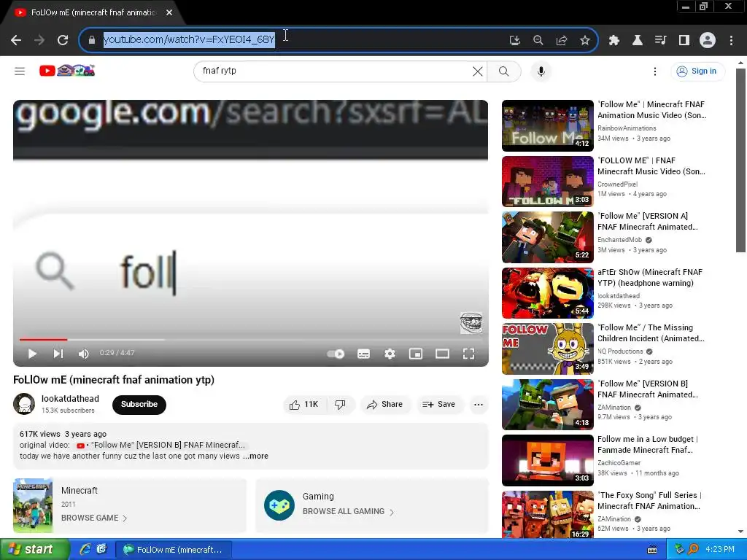This screenshot has height=560, width=747.
Task: Open Follow Me VERSION B by ZAMination
Action: (547, 404)
